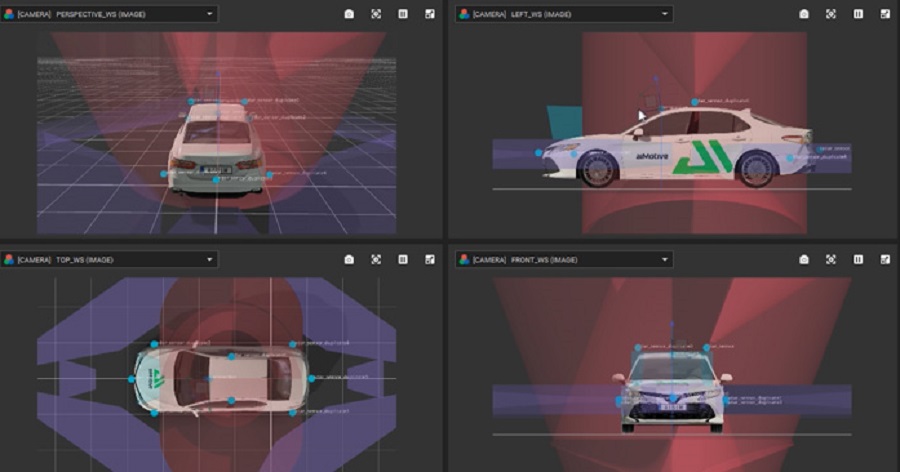Image resolution: width=900 pixels, height=472 pixels.
Task: Open the TOP_WS camera dropdown
Action: tap(109, 260)
